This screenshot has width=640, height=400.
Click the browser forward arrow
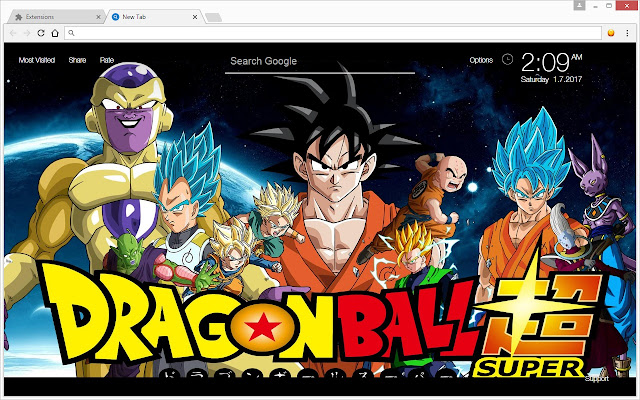pyautogui.click(x=27, y=33)
